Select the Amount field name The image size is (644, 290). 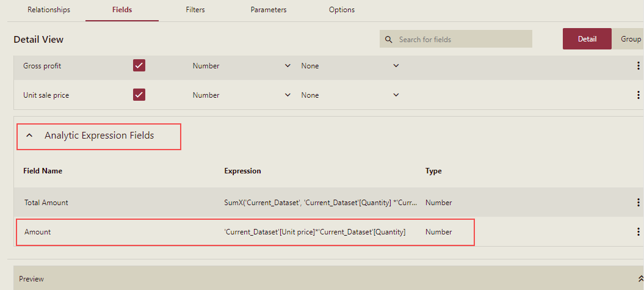point(37,232)
